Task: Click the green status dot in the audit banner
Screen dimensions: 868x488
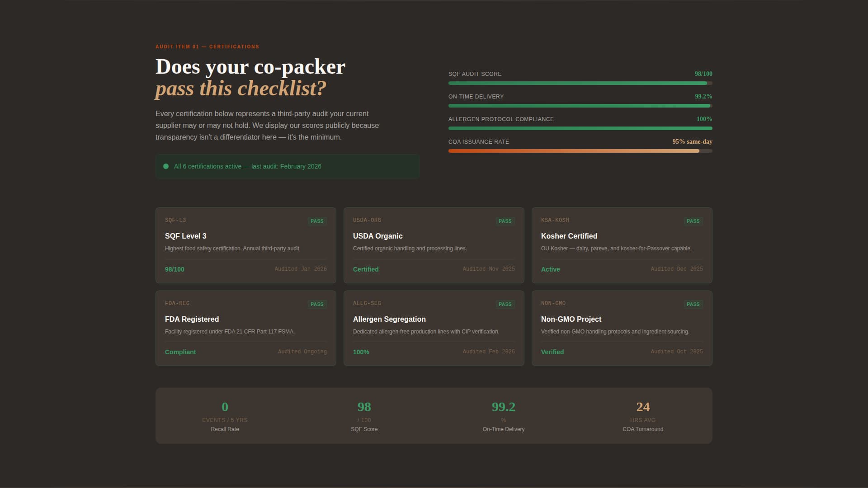Action: (166, 166)
